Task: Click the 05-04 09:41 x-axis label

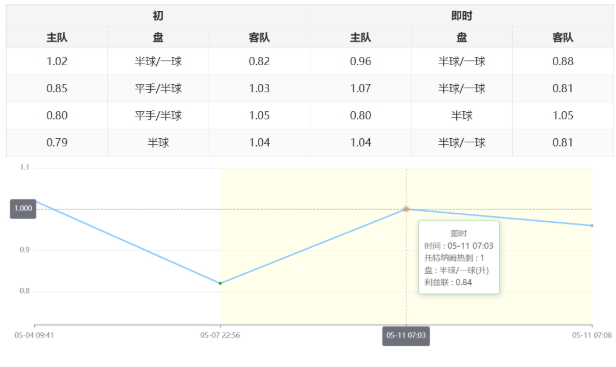Action: pos(34,335)
